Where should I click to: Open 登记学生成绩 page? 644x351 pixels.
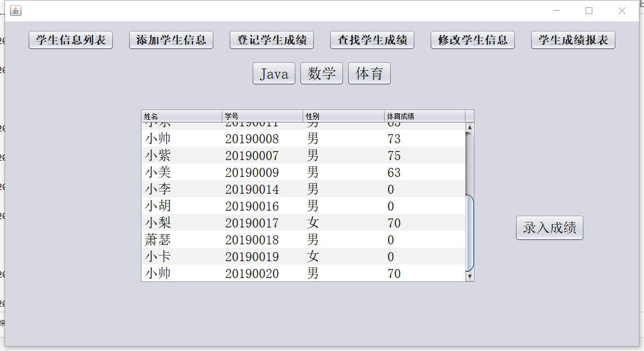pos(272,40)
